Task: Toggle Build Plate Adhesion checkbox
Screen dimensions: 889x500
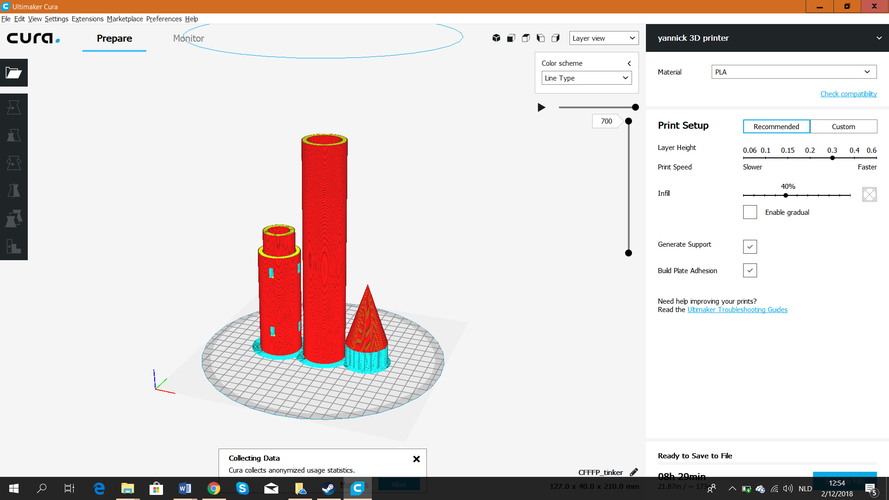Action: pyautogui.click(x=750, y=270)
